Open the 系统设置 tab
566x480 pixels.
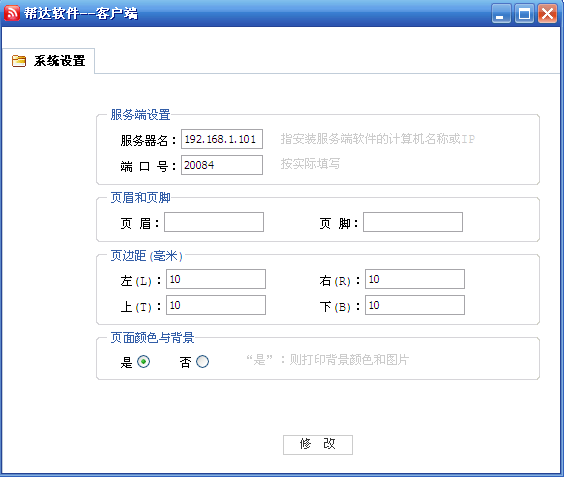48,61
